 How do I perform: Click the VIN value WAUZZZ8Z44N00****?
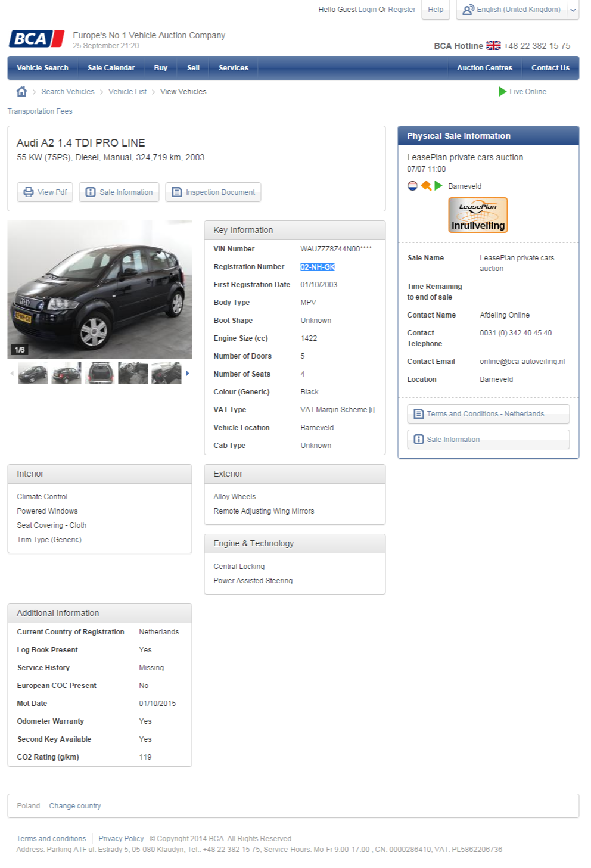pos(336,249)
